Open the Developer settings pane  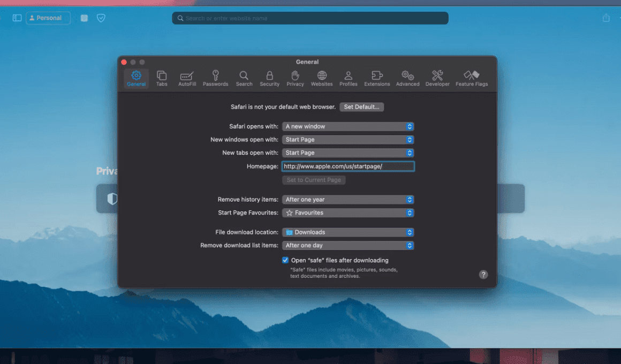(437, 79)
